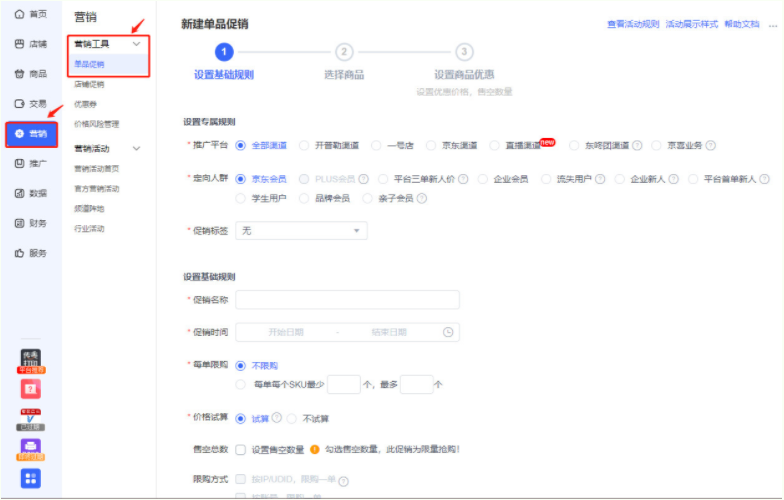Click the 开始日期 start date field
Screen dimensions: 784x500
click(x=286, y=332)
